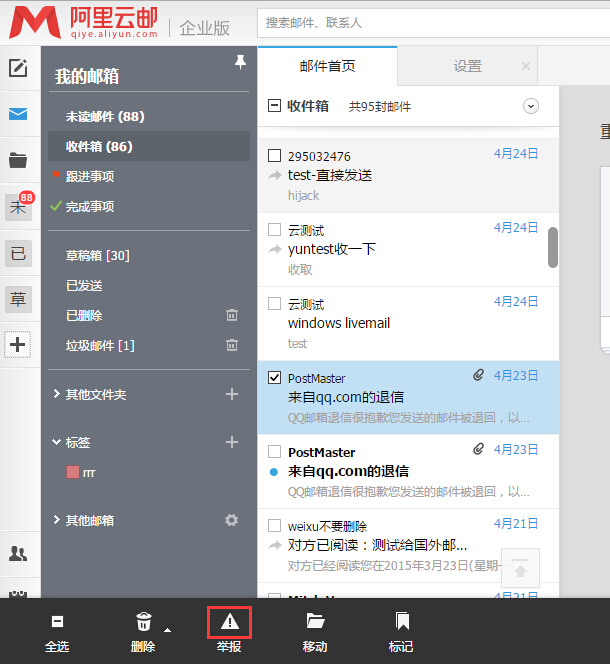Open the inbox envelope icon in sidebar
Screen dimensions: 610x664
pos(18,114)
